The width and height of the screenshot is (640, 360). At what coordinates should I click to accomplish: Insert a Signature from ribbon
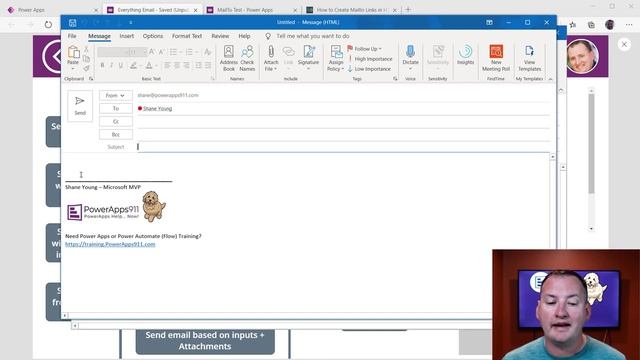coord(308,57)
